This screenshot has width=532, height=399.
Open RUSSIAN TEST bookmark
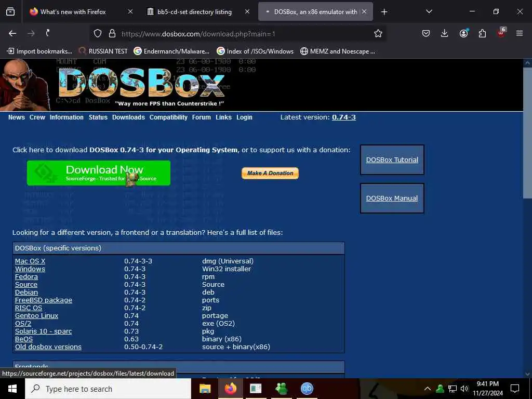(x=103, y=51)
